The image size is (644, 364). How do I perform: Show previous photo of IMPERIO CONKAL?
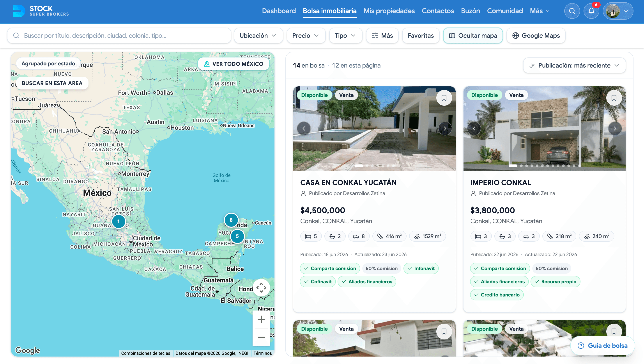tap(474, 129)
